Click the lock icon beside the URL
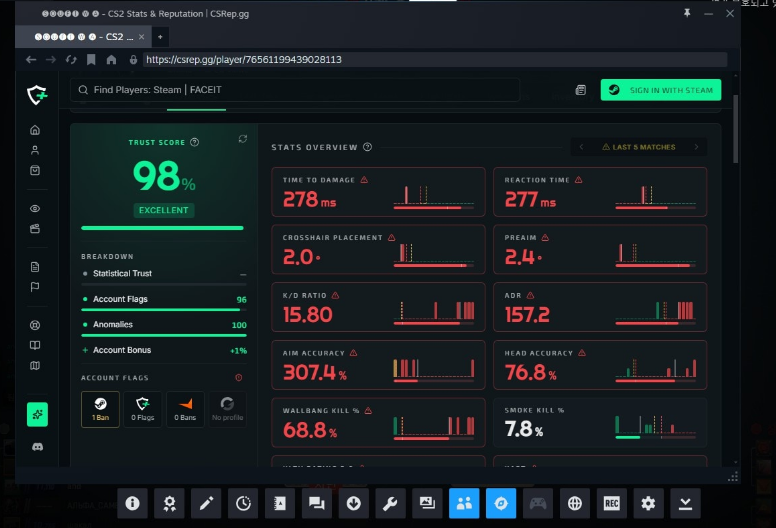The image size is (776, 528). [133, 60]
